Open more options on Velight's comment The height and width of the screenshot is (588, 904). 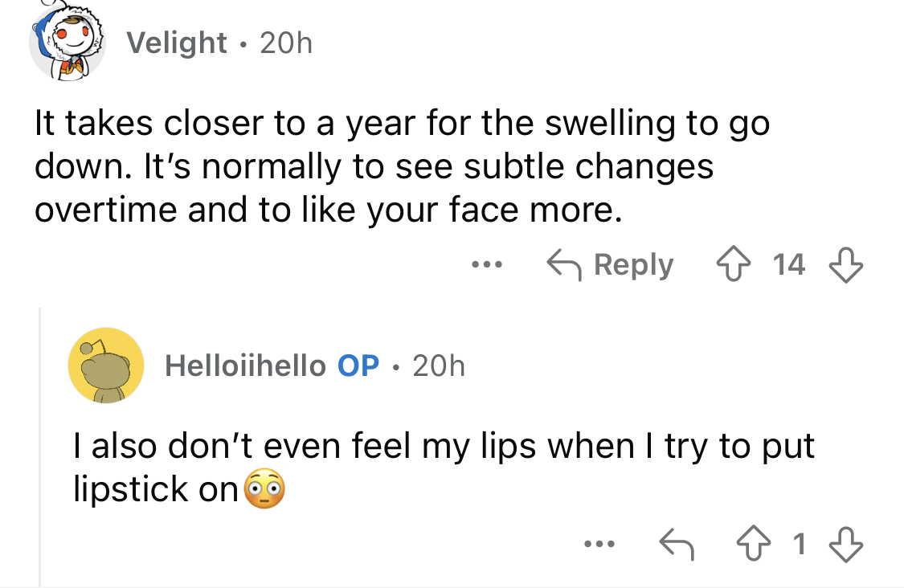click(x=487, y=264)
